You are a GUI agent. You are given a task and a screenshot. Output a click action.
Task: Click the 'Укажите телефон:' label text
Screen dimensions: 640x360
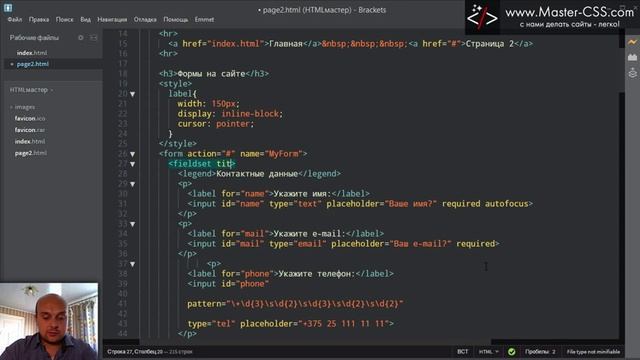pyautogui.click(x=317, y=274)
